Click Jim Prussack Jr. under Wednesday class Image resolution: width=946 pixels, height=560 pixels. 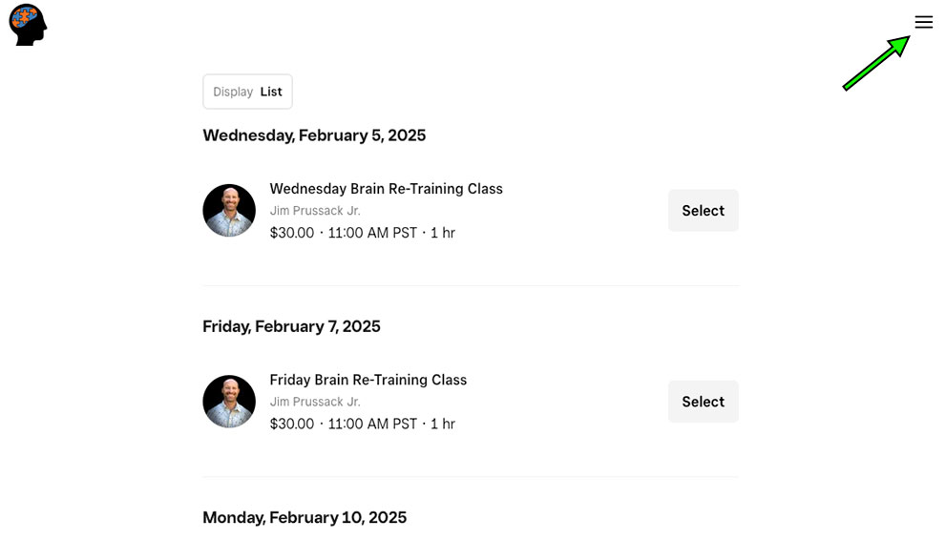tap(315, 211)
